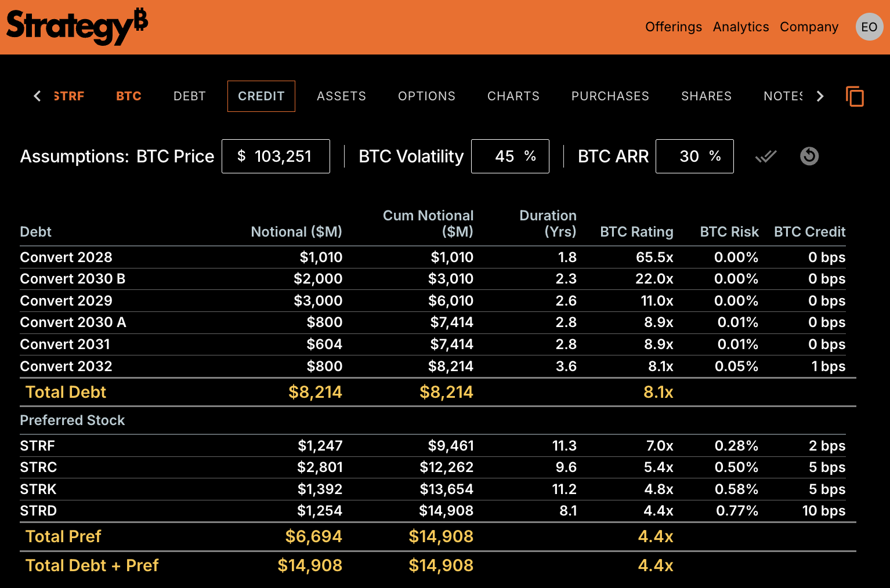Select the CREDIT tab
Viewport: 890px width, 588px height.
click(261, 96)
